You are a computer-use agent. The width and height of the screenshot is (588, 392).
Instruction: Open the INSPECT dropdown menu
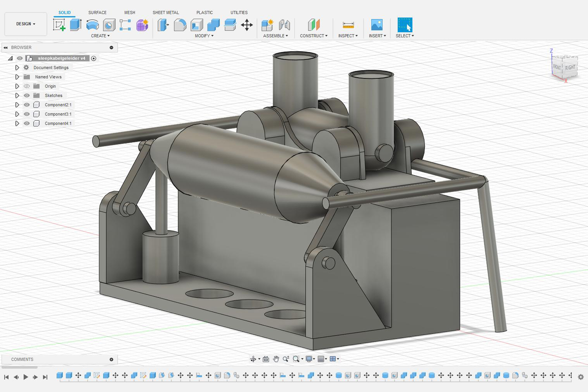(348, 36)
